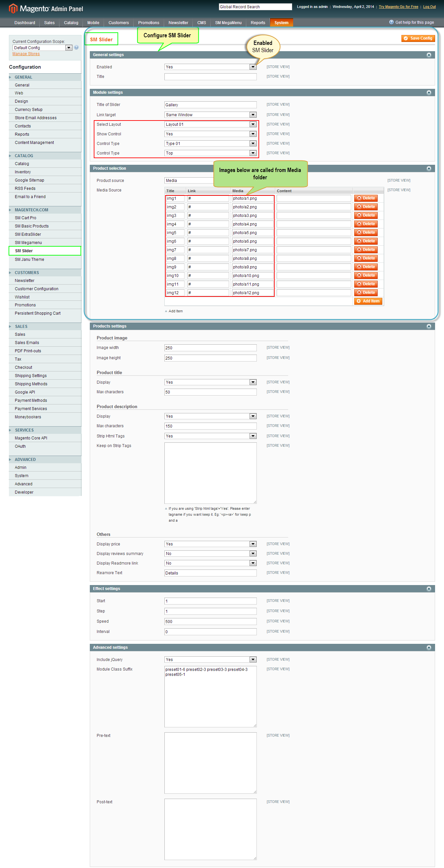This screenshot has height=868, width=444.
Task: Click the scope help icon beside Default Config
Action: 77,48
